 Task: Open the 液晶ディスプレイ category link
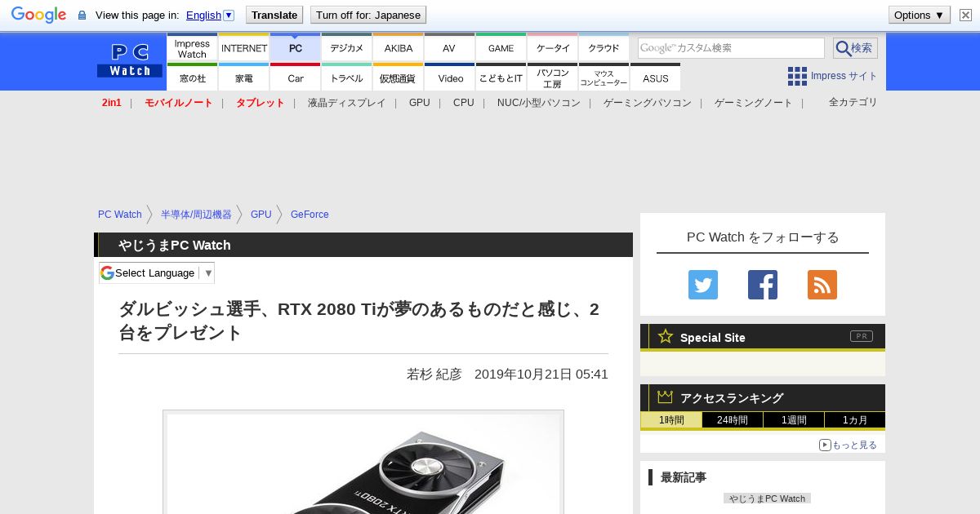coord(346,103)
